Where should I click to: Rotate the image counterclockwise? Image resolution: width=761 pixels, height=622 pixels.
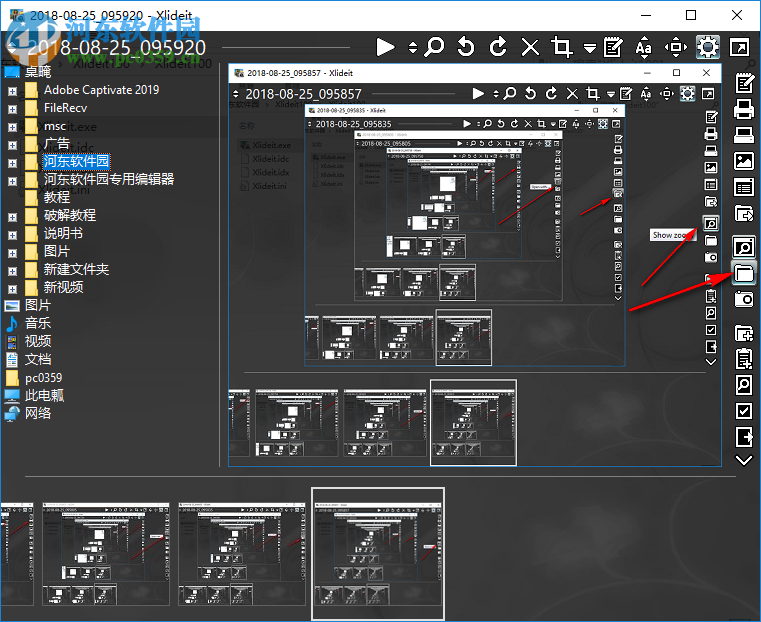466,47
